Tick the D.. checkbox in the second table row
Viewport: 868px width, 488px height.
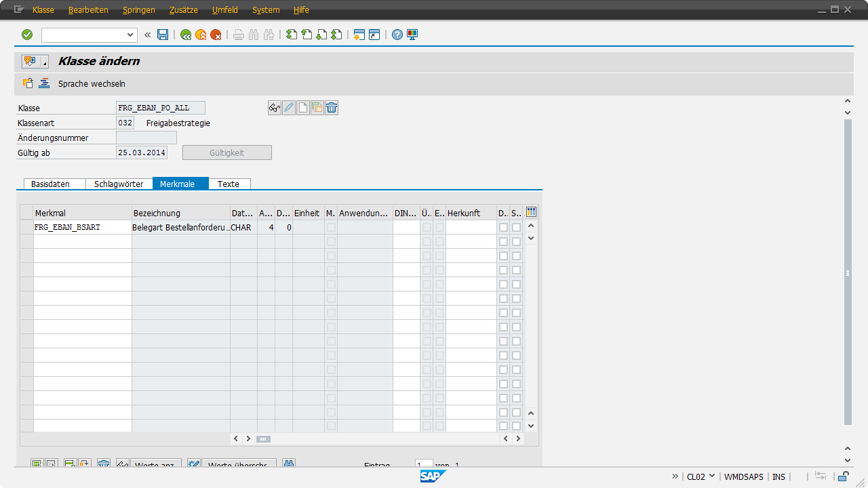pos(503,242)
